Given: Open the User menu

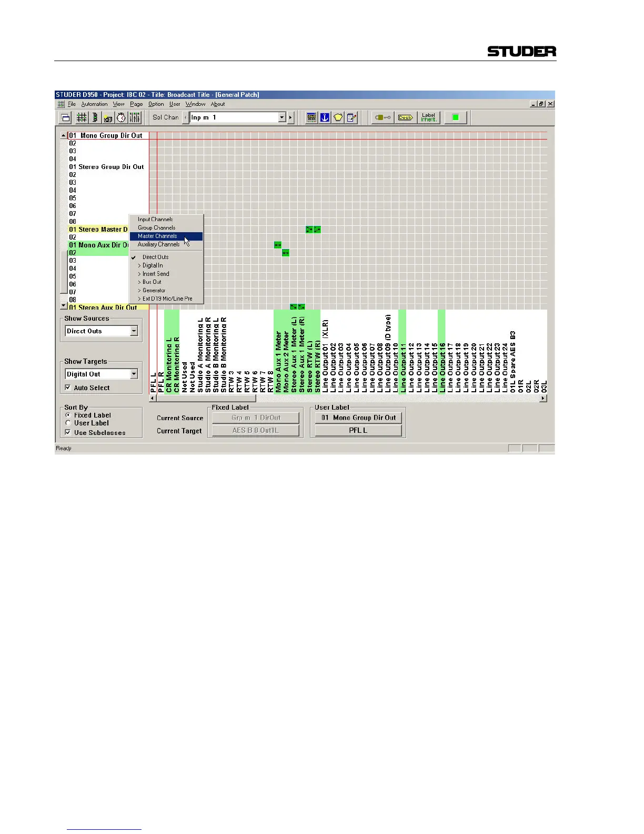Looking at the screenshot, I should pyautogui.click(x=175, y=104).
